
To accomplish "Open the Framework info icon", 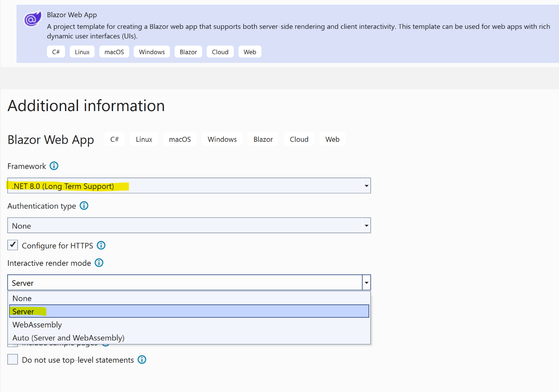I will tap(54, 166).
